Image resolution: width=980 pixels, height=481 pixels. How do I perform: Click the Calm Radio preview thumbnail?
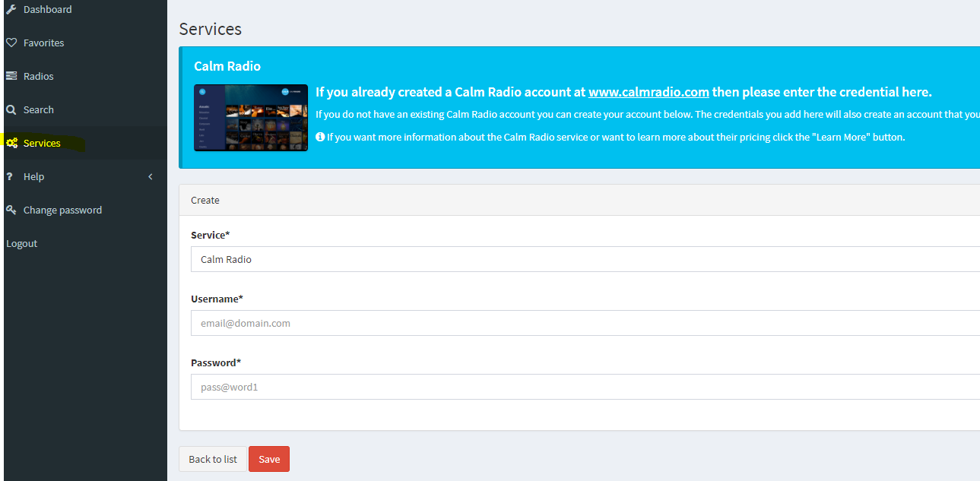click(x=251, y=118)
